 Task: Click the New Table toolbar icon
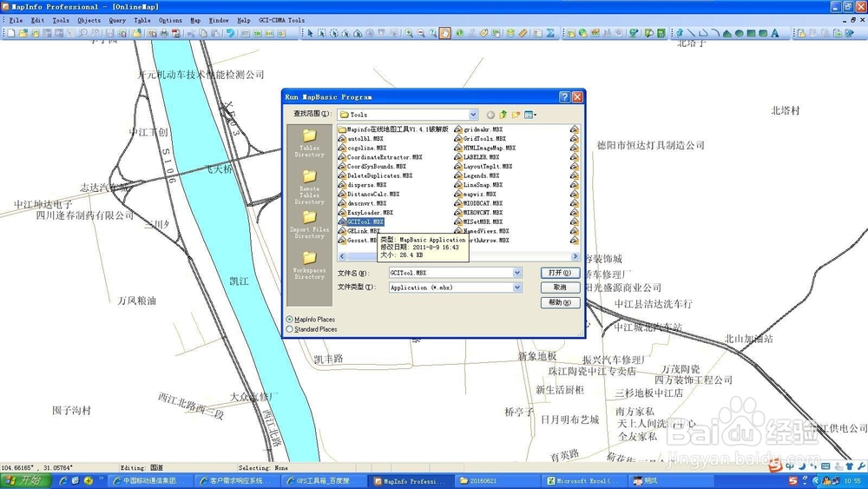(x=11, y=33)
